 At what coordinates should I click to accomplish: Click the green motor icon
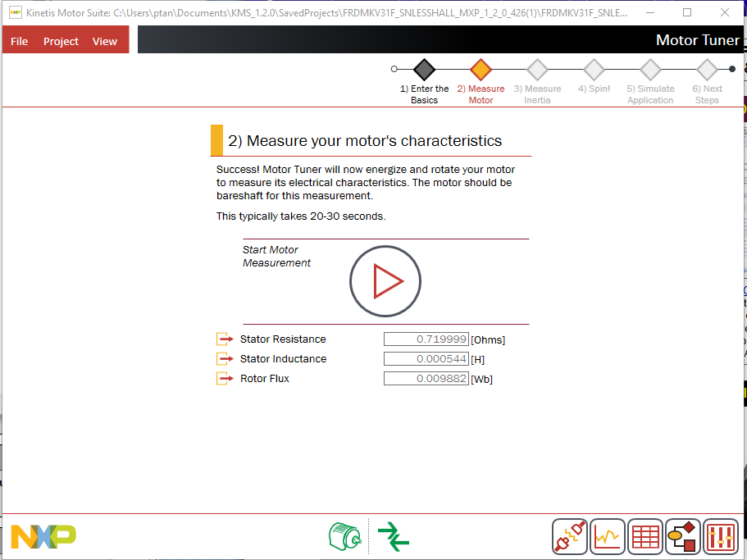click(x=345, y=536)
